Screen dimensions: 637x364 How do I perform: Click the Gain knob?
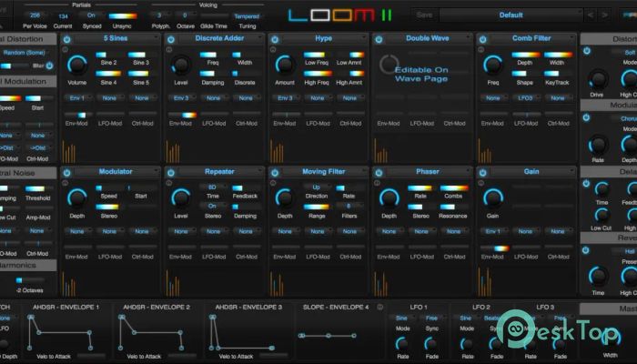coord(493,197)
